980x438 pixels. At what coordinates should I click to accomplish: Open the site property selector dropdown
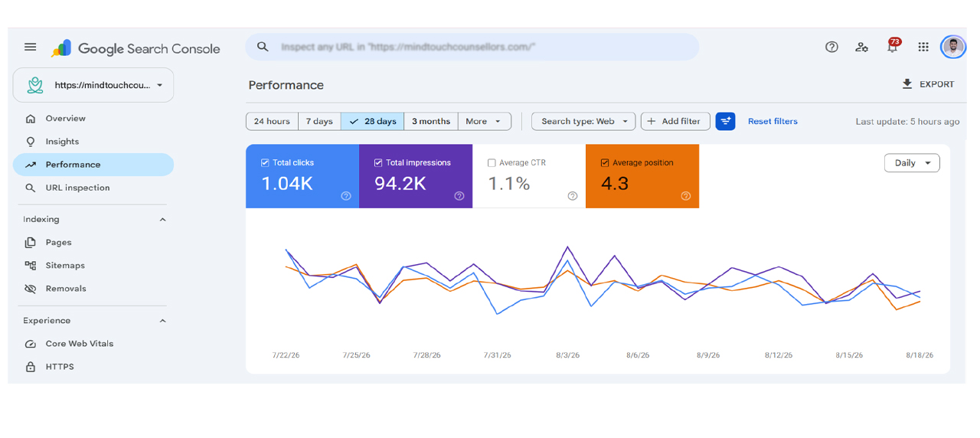tap(93, 85)
